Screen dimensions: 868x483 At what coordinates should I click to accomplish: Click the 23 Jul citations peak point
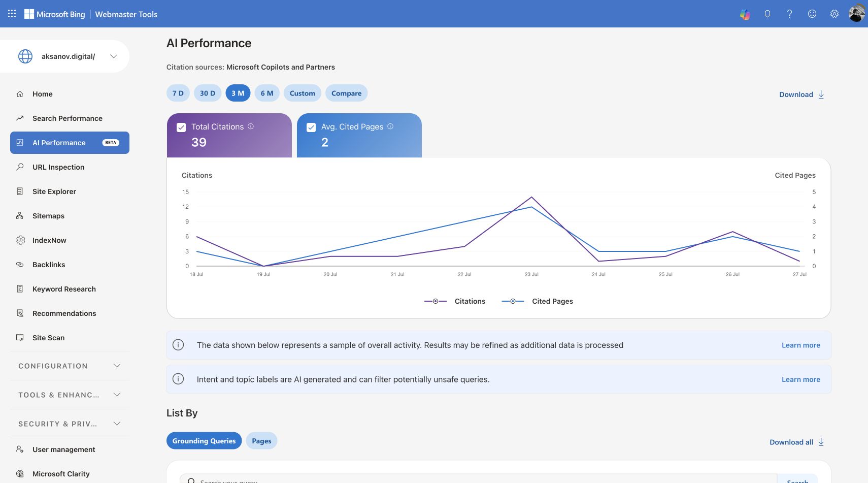click(531, 197)
